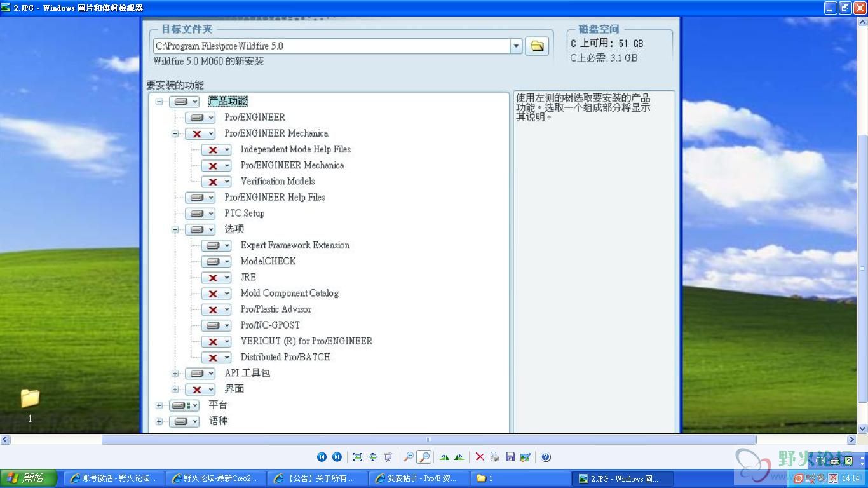
Task: Click the 2.JPG viewer taskbar button
Action: pyautogui.click(x=623, y=478)
